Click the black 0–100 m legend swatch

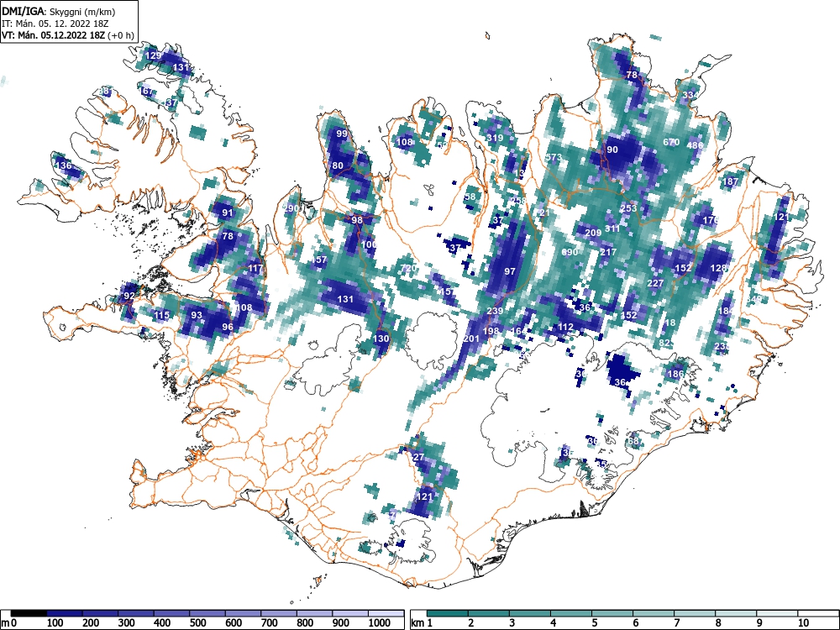(x=29, y=612)
